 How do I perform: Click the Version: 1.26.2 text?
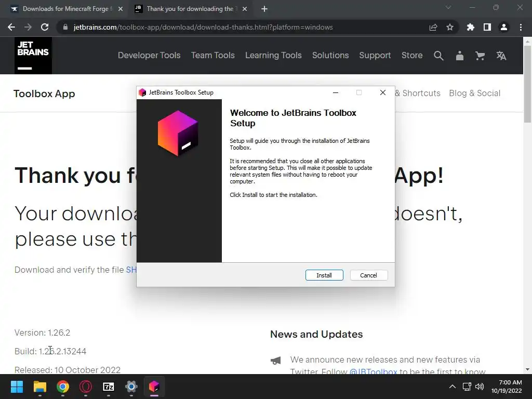(x=42, y=332)
